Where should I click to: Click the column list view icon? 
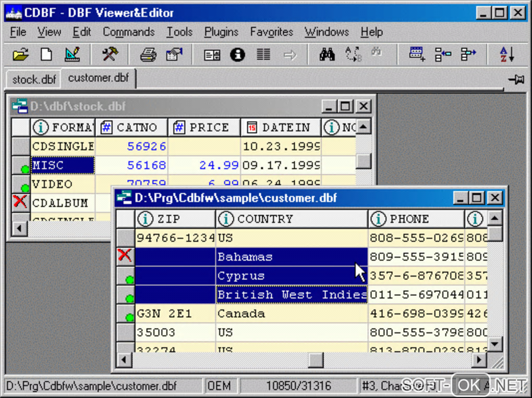pos(263,54)
